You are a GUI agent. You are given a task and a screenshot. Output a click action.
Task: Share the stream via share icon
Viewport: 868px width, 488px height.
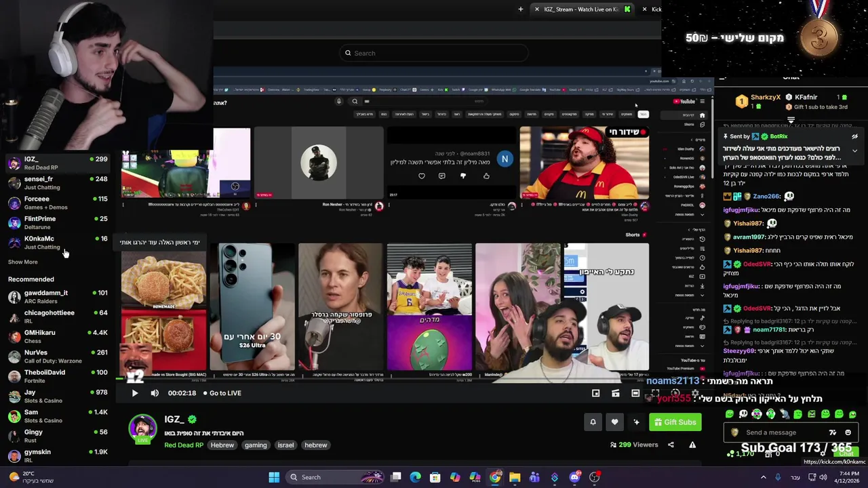coord(671,445)
